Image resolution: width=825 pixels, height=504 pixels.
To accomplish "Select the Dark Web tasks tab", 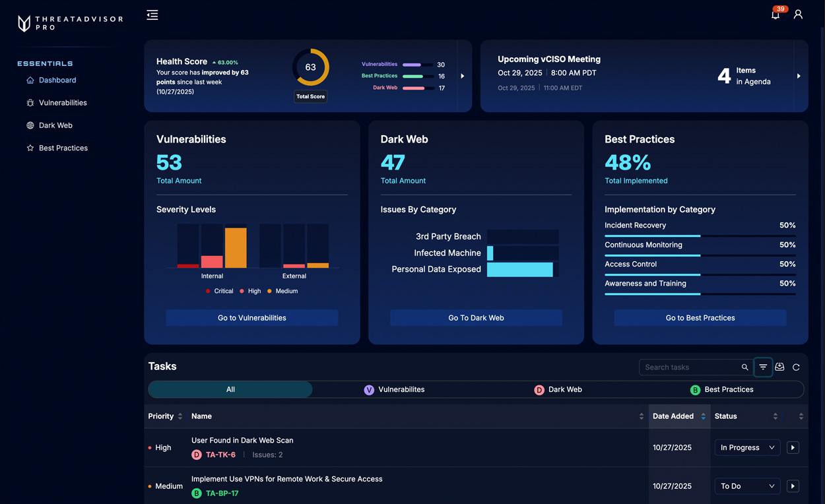I will 558,389.
